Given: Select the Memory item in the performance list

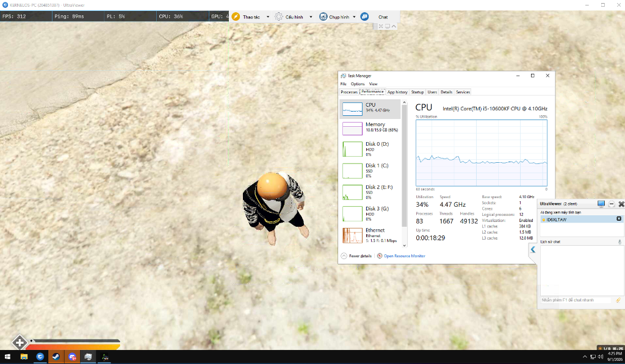Looking at the screenshot, I should (x=370, y=128).
